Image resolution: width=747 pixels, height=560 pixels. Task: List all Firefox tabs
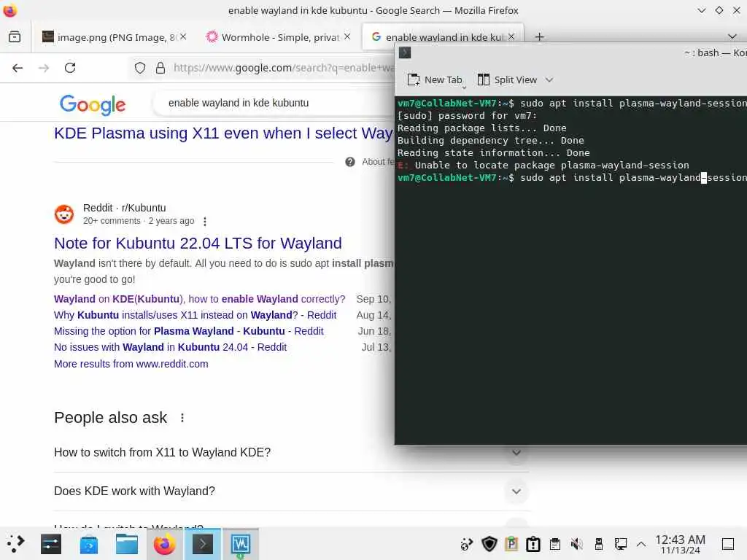click(x=732, y=36)
